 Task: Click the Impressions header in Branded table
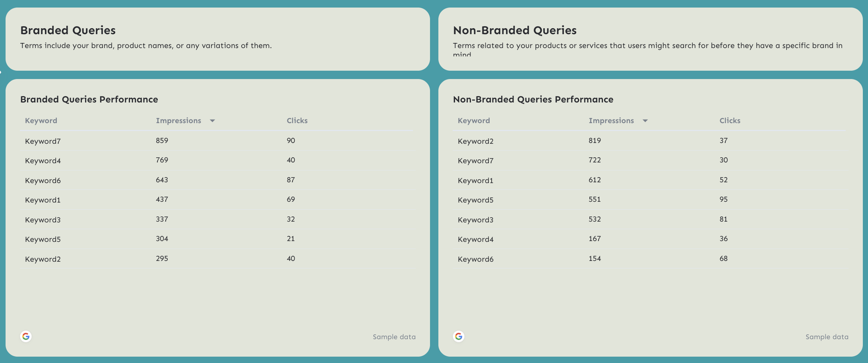(179, 120)
